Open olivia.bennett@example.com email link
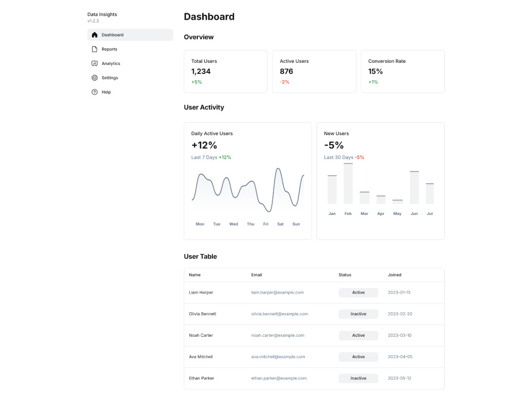532x399 pixels. coord(280,314)
